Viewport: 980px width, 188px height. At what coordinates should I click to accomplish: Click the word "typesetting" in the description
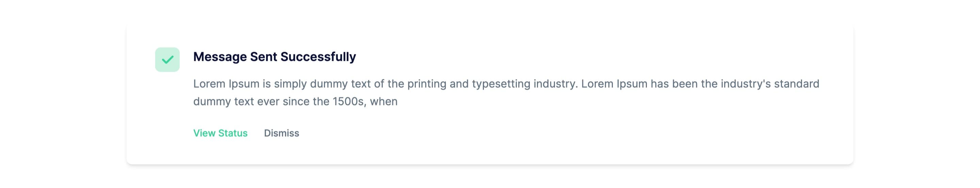click(x=501, y=84)
